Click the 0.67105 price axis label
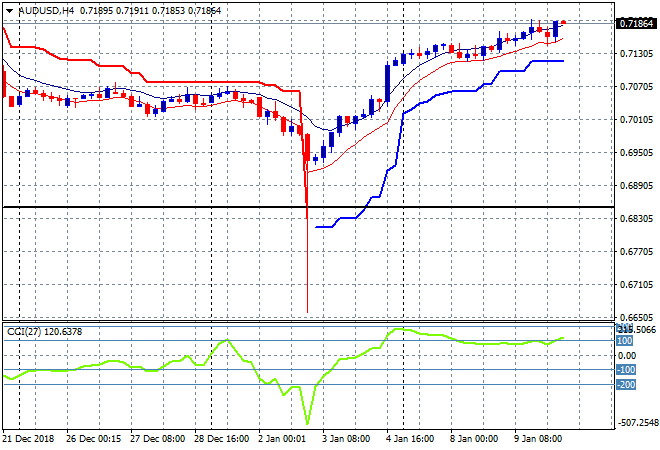The width and height of the screenshot is (660, 450). click(636, 285)
